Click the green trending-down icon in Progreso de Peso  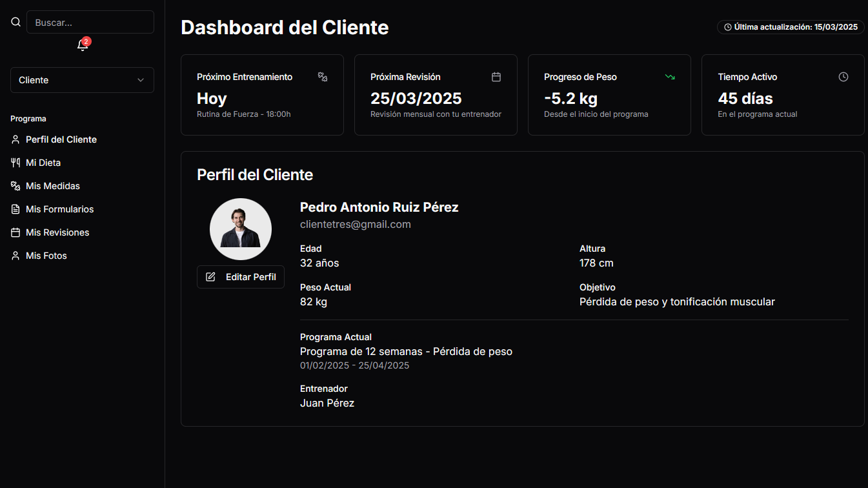tap(670, 77)
